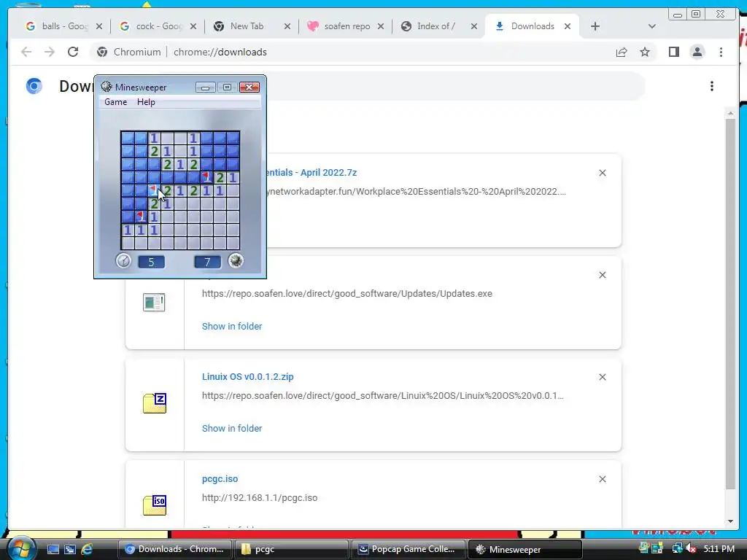This screenshot has width=747, height=560.
Task: Reload the downloads page
Action: click(x=73, y=52)
